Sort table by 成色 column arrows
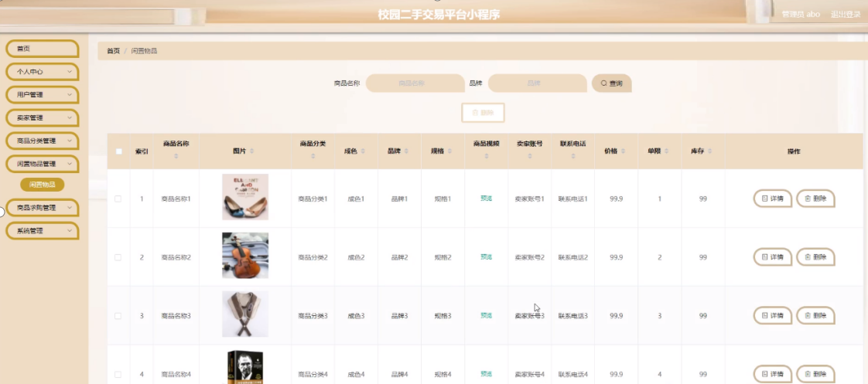 [x=363, y=151]
